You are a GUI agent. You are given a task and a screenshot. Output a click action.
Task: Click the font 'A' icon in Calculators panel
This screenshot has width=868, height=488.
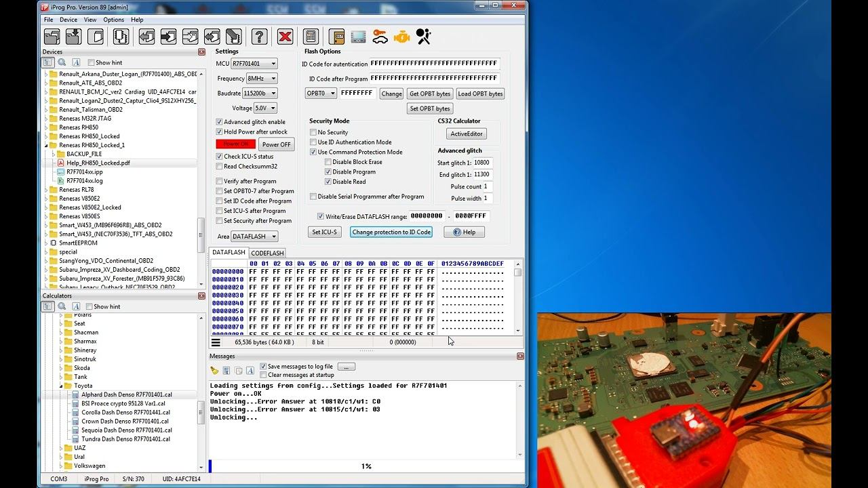76,306
